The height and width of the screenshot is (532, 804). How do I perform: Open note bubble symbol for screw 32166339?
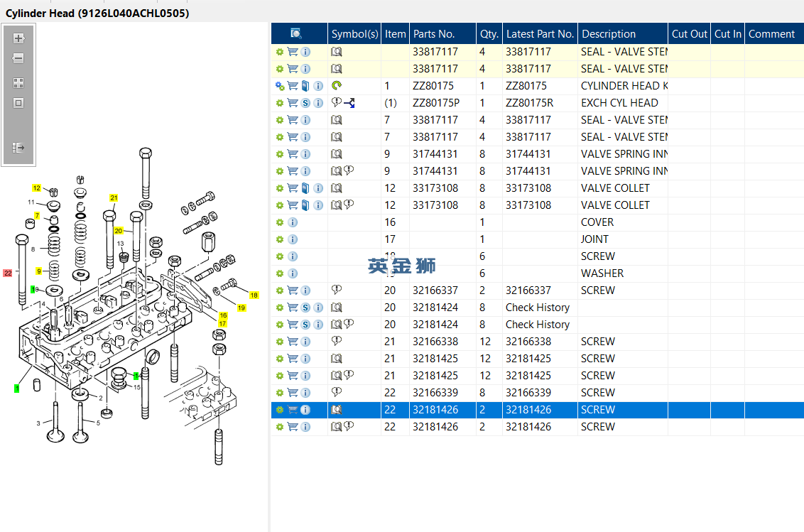click(x=337, y=392)
